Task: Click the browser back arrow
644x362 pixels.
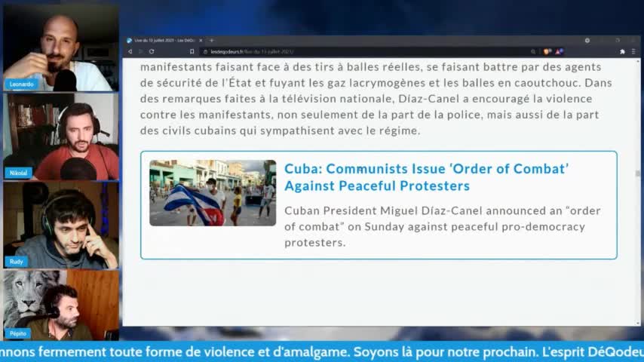Action: coord(130,52)
